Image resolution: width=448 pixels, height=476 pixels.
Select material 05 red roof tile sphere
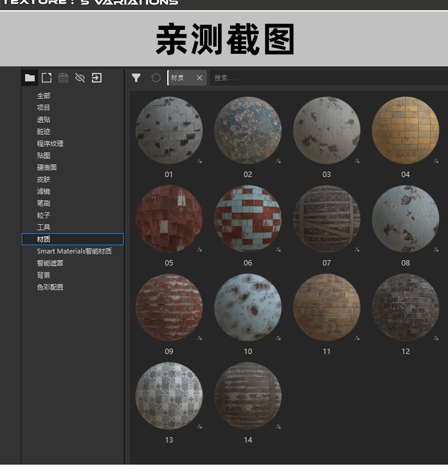point(169,219)
